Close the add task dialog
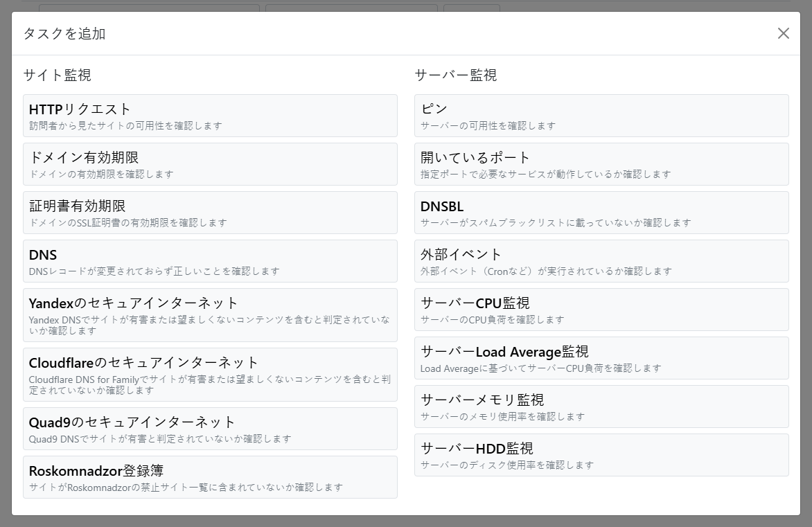 (x=783, y=33)
